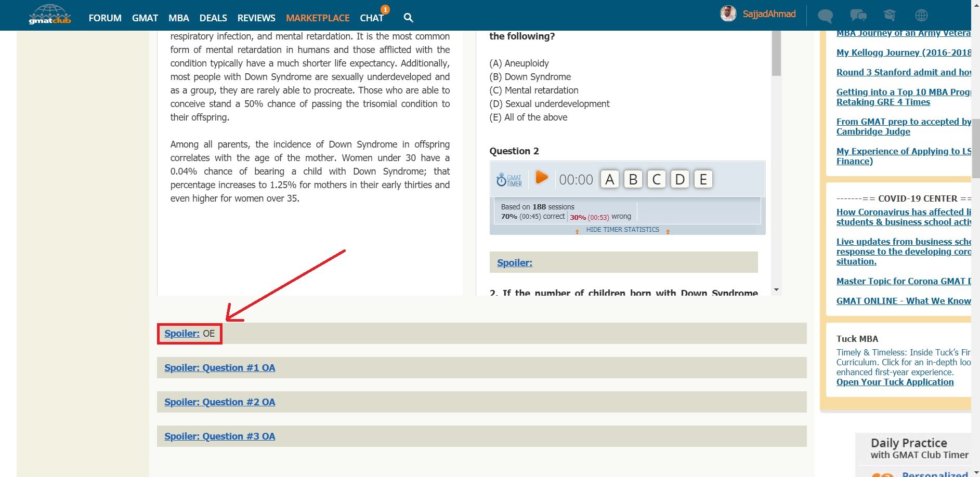Click SajjadAhmad profile avatar
Viewport: 980px width, 477px height.
click(x=728, y=14)
